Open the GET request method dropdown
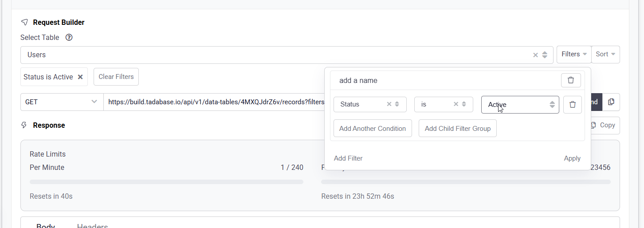Viewport: 644px width, 228px height. 62,102
